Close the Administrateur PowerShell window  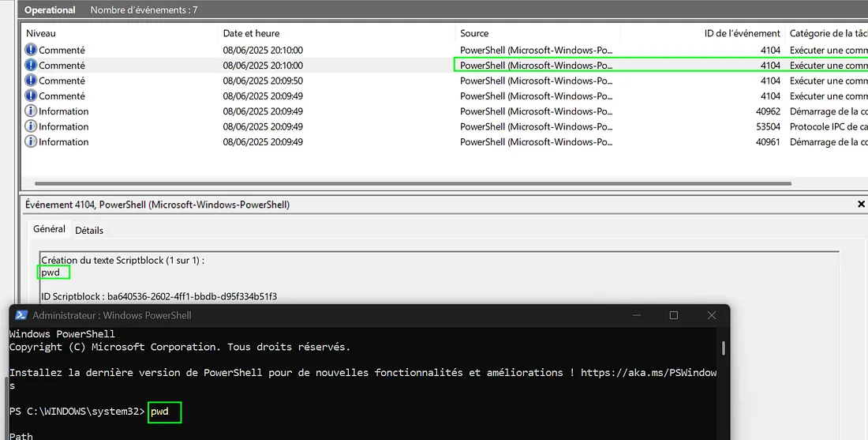(712, 315)
